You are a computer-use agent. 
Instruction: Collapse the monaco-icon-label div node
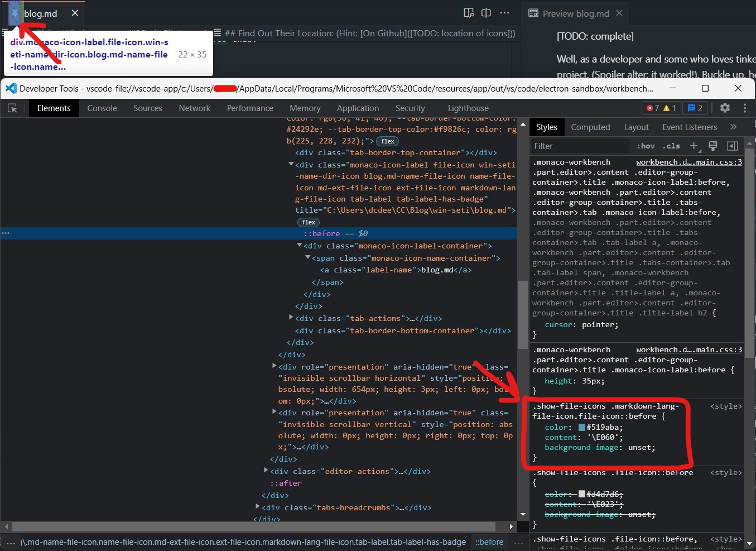291,165
